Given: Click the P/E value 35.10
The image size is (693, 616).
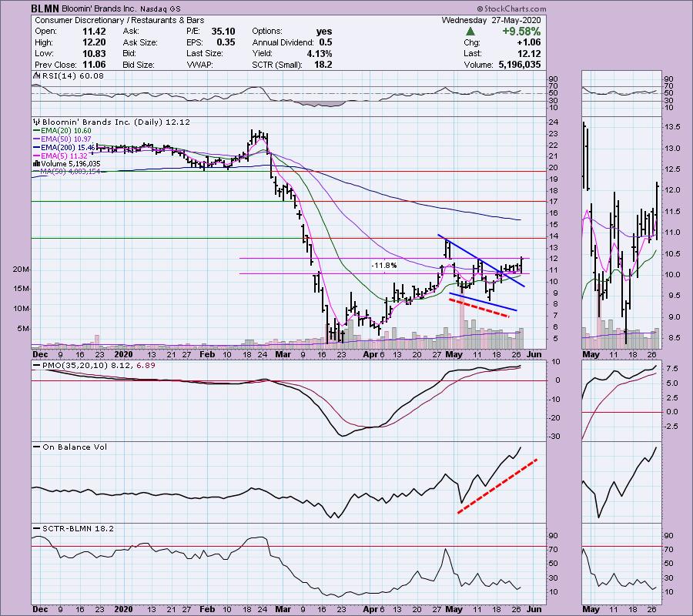Looking at the screenshot, I should (223, 32).
